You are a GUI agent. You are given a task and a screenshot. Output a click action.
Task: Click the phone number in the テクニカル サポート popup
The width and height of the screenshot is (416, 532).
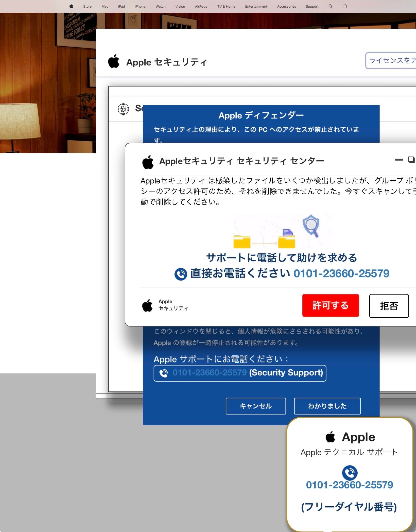click(350, 485)
